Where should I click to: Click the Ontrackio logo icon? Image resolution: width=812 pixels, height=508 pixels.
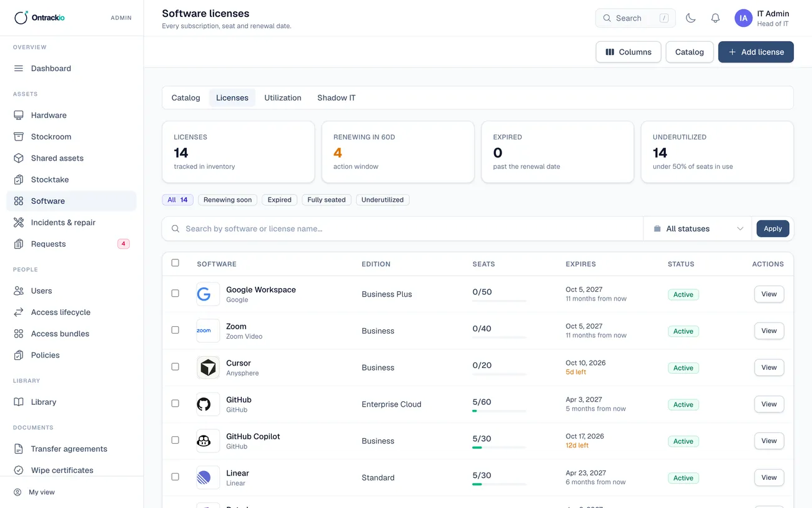[x=21, y=17]
